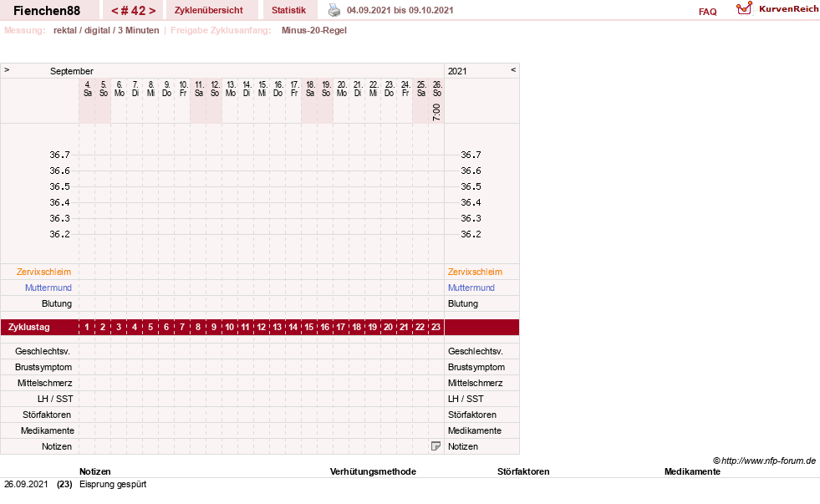820x504 pixels.
Task: Go to previous cycle arrow before #42
Action: [x=115, y=11]
